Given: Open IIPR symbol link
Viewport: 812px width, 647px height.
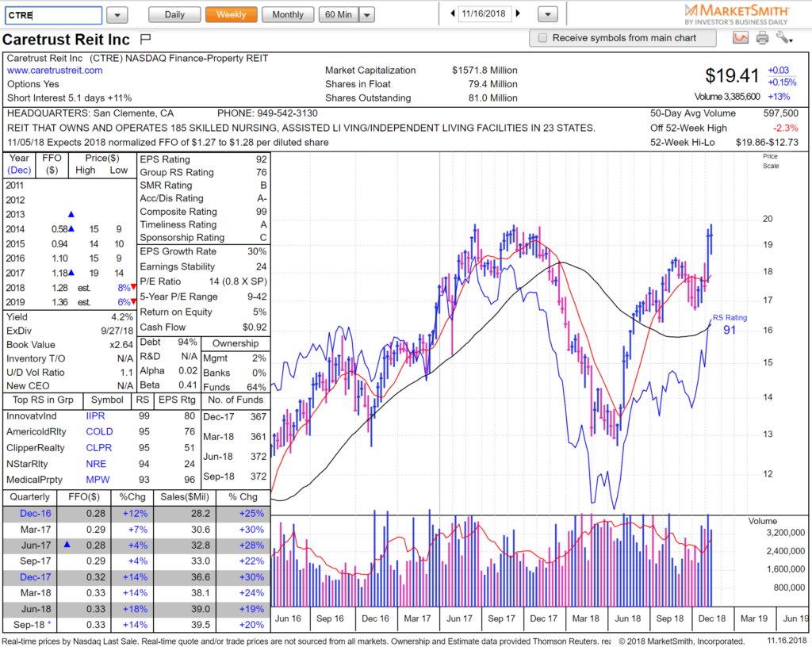Looking at the screenshot, I should pyautogui.click(x=95, y=416).
